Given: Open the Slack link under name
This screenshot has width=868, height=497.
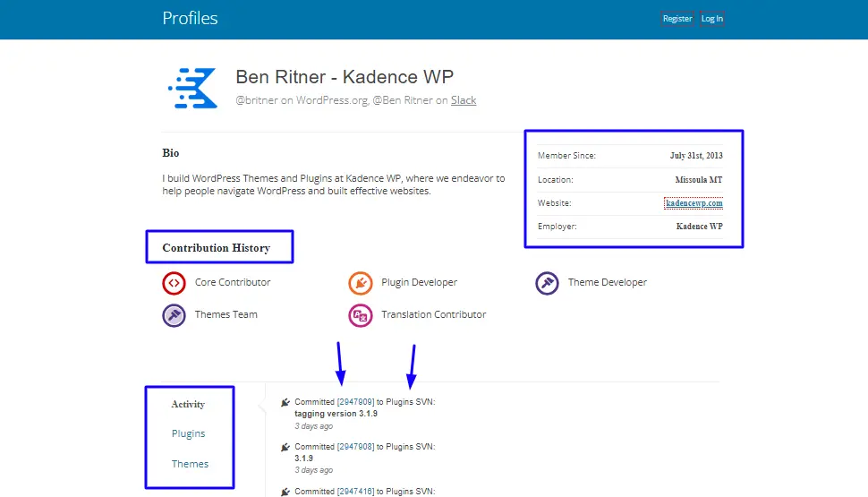Looking at the screenshot, I should point(464,100).
